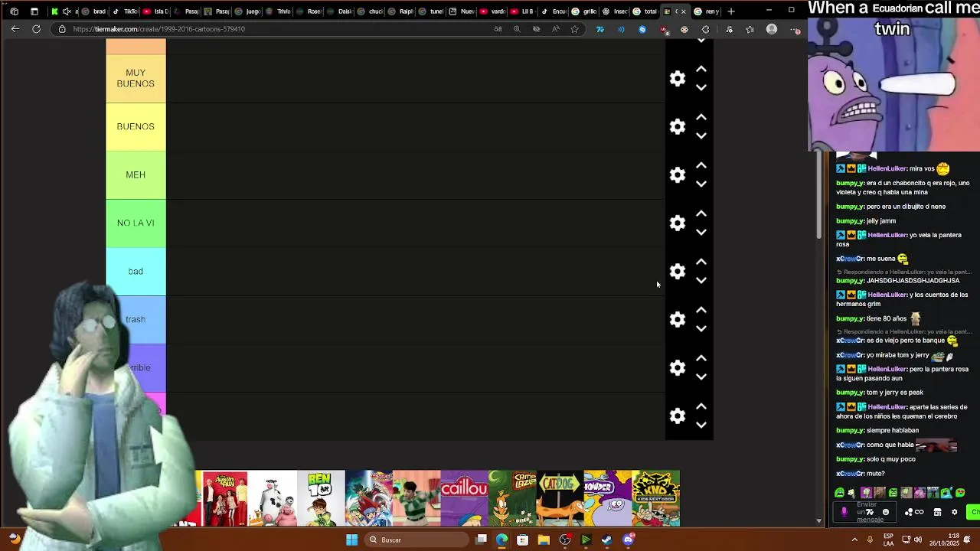Image resolution: width=980 pixels, height=551 pixels.
Task: Switch to the grillo browser tab
Action: pos(584,11)
